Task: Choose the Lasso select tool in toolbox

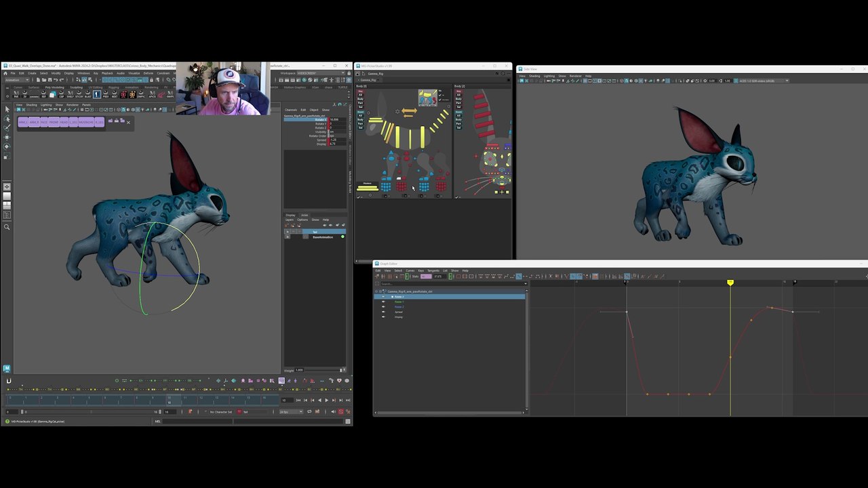Action: click(7, 118)
